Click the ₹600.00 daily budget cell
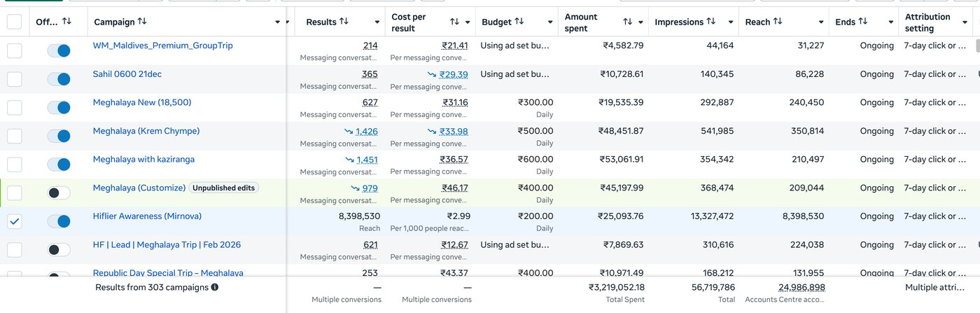This screenshot has width=980, height=313. pos(535,160)
